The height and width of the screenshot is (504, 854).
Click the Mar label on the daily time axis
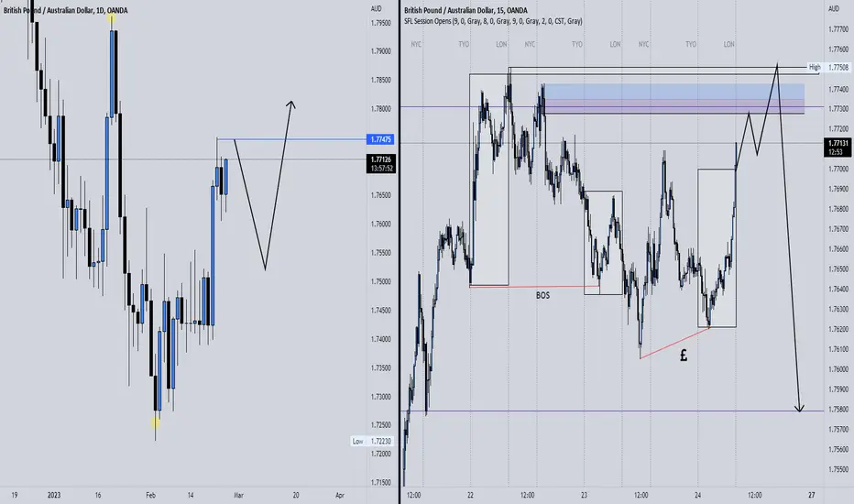(x=238, y=495)
